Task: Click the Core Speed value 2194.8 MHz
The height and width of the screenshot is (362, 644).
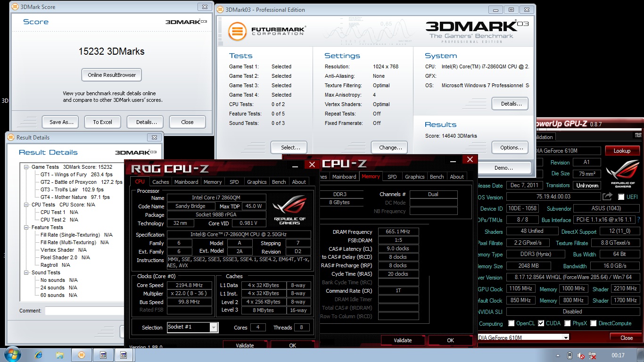Action: tap(190, 285)
